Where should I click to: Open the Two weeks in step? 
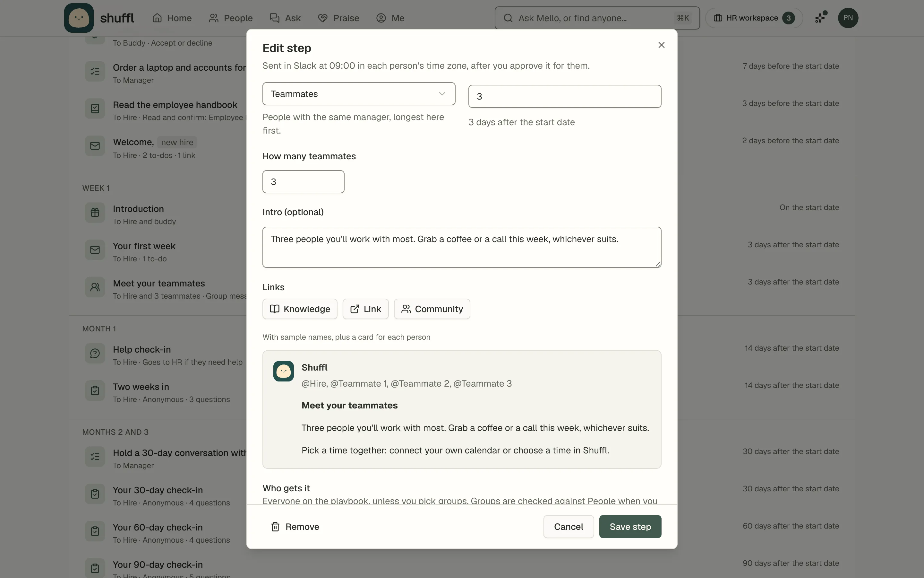(141, 387)
